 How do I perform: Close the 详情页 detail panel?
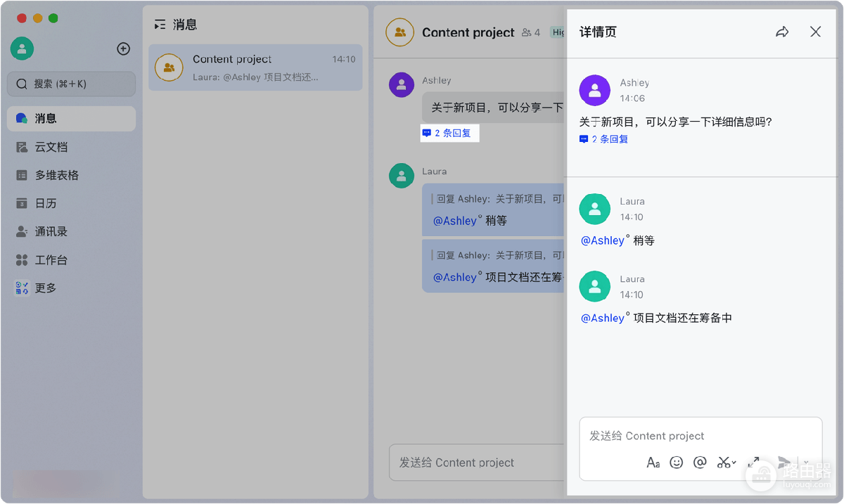pos(815,32)
